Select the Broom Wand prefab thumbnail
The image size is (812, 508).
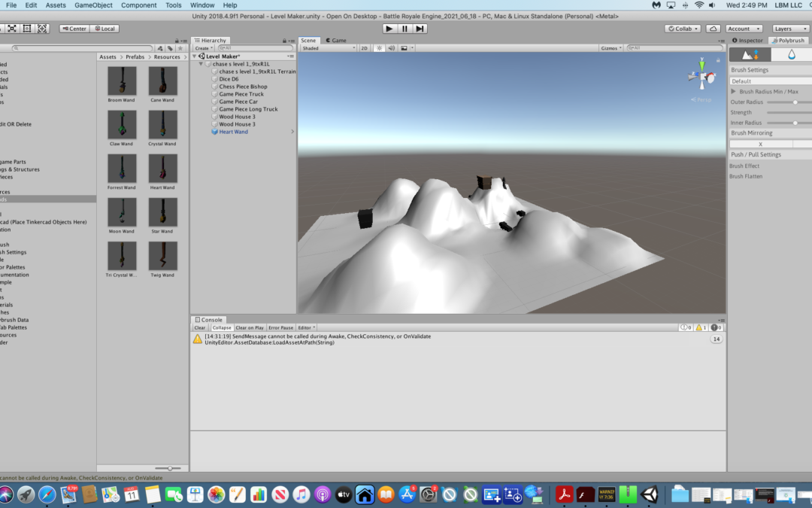(x=122, y=81)
